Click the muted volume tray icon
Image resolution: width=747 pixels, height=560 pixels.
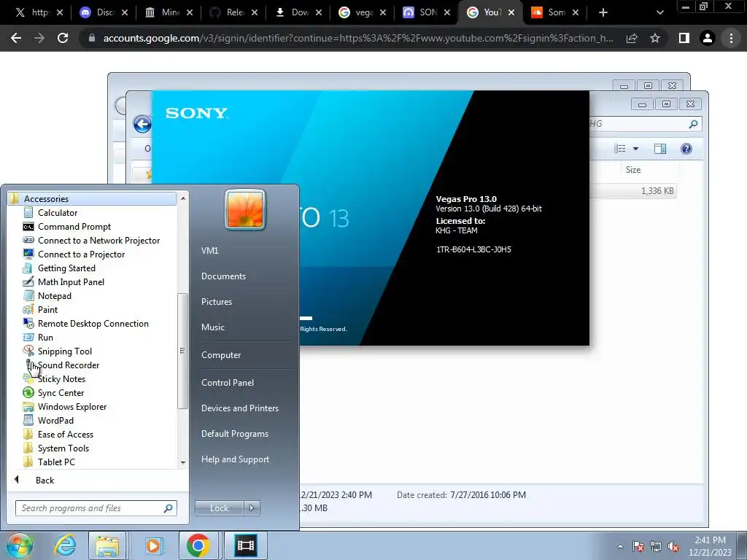(673, 546)
